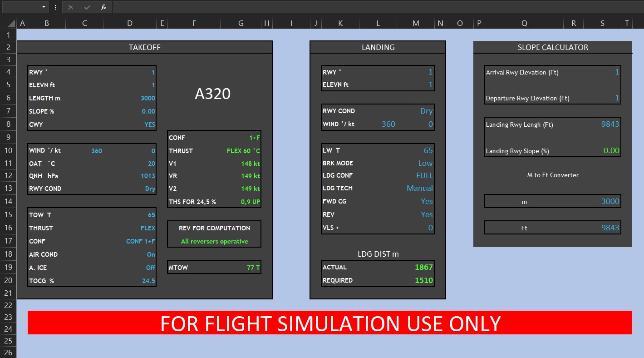Click the Cancel (X) icon in formula bar
The height and width of the screenshot is (358, 644).
(x=71, y=7)
